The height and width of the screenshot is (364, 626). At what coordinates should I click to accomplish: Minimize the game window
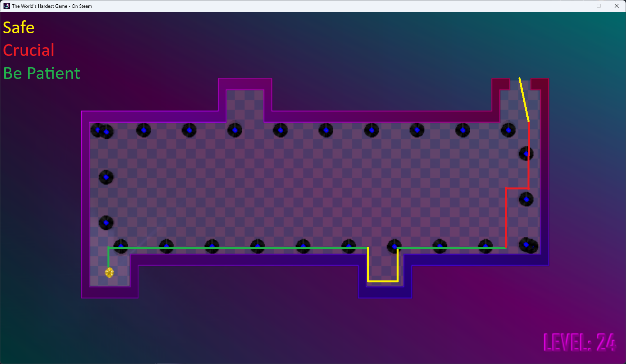point(581,6)
